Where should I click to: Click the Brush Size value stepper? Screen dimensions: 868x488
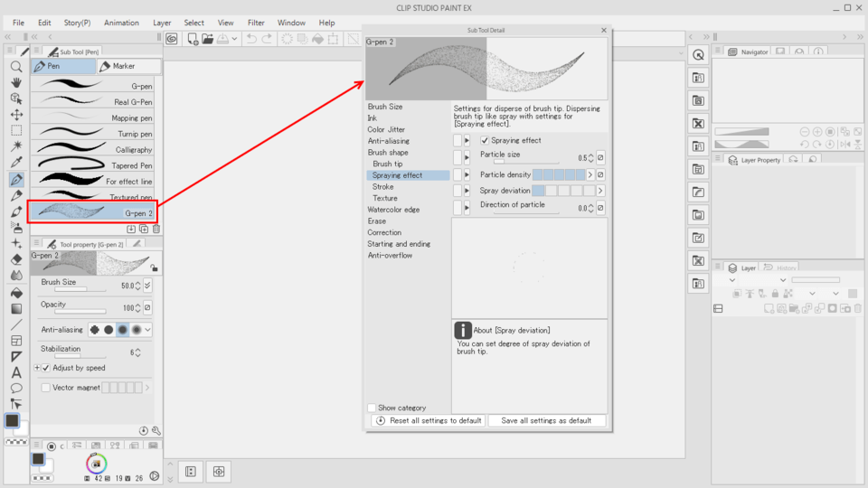(x=137, y=286)
